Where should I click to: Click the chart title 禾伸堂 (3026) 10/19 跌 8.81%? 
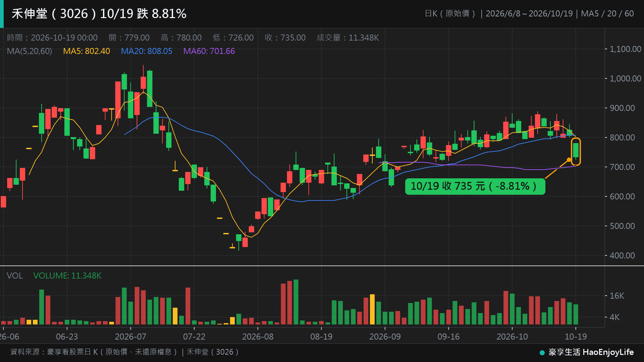tap(99, 14)
